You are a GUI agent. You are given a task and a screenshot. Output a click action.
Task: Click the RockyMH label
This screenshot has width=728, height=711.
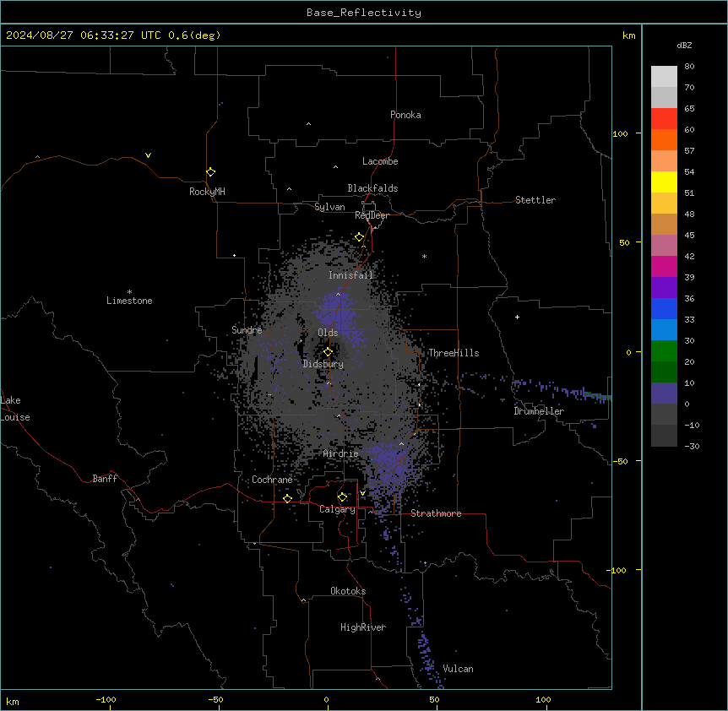click(207, 192)
